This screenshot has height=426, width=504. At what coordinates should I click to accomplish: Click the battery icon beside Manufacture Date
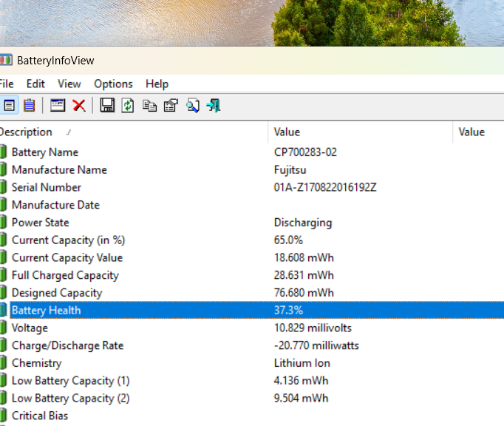[x=3, y=205]
